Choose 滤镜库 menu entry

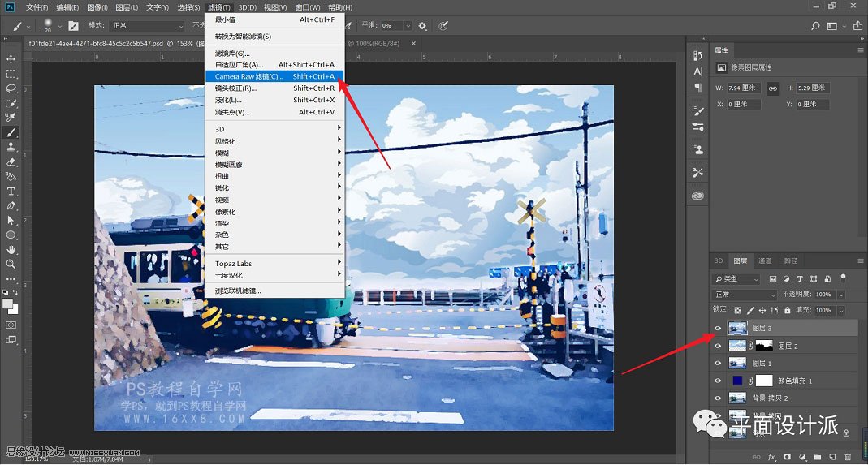tap(275, 54)
